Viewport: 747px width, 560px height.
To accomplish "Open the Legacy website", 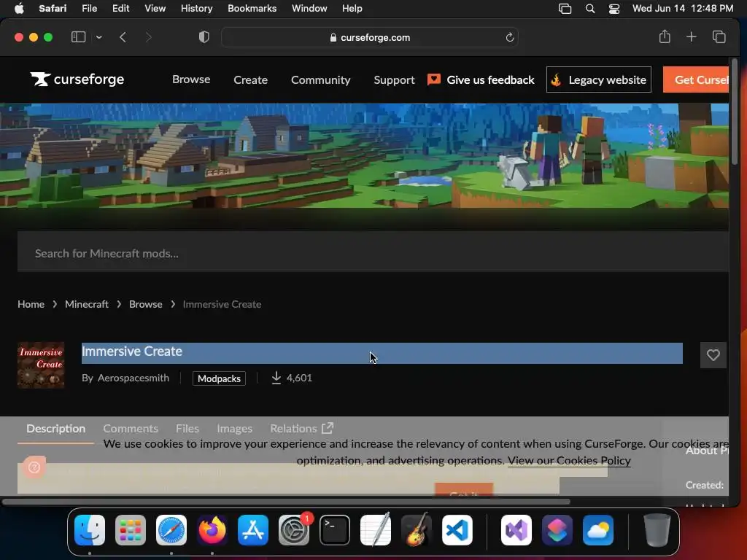I will [599, 79].
